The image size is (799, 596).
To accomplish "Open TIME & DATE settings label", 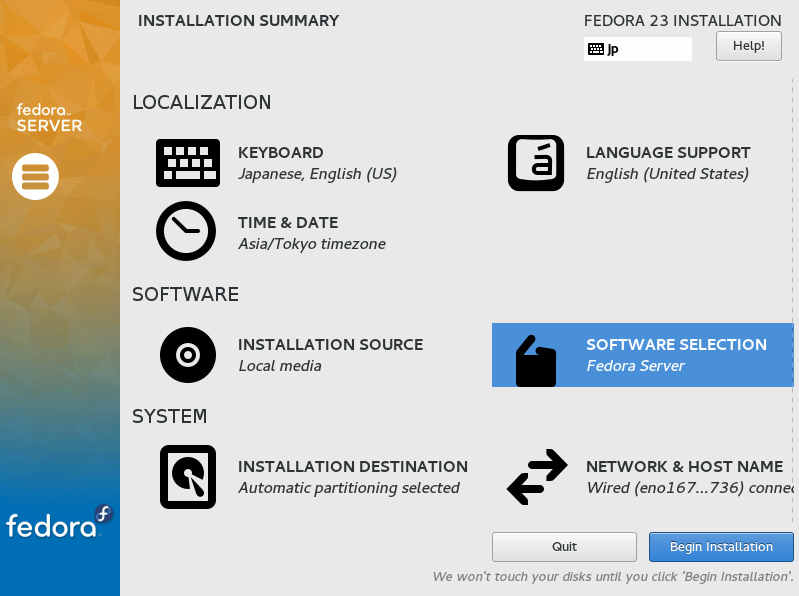I will coord(288,223).
